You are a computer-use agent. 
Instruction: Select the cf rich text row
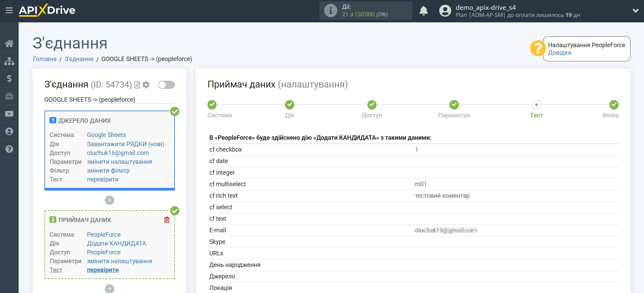(x=413, y=196)
